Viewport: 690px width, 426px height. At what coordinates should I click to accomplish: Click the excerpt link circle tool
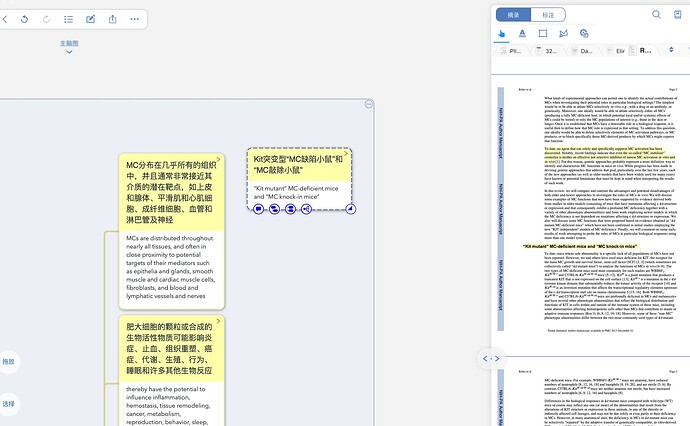tap(584, 33)
